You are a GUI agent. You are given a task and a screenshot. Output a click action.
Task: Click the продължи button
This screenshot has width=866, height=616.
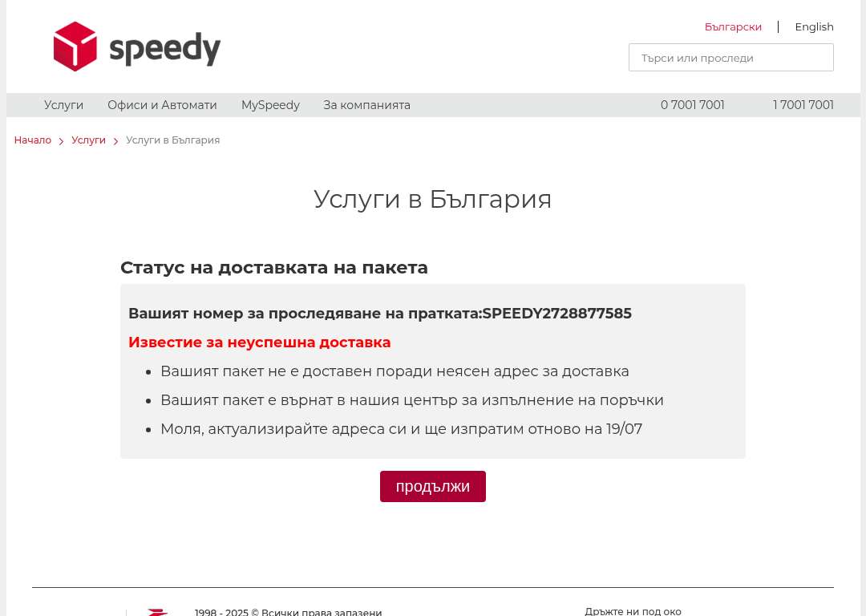click(x=432, y=486)
